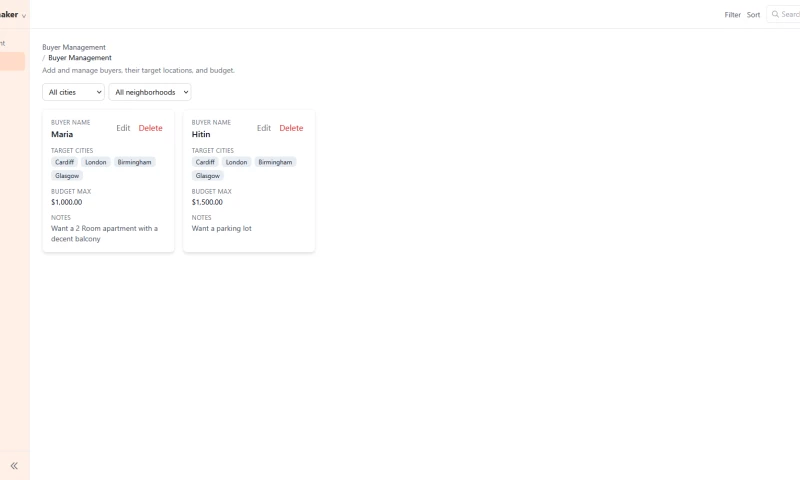Click Birmingham tag on Maria's card
This screenshot has width=800, height=480.
click(134, 162)
